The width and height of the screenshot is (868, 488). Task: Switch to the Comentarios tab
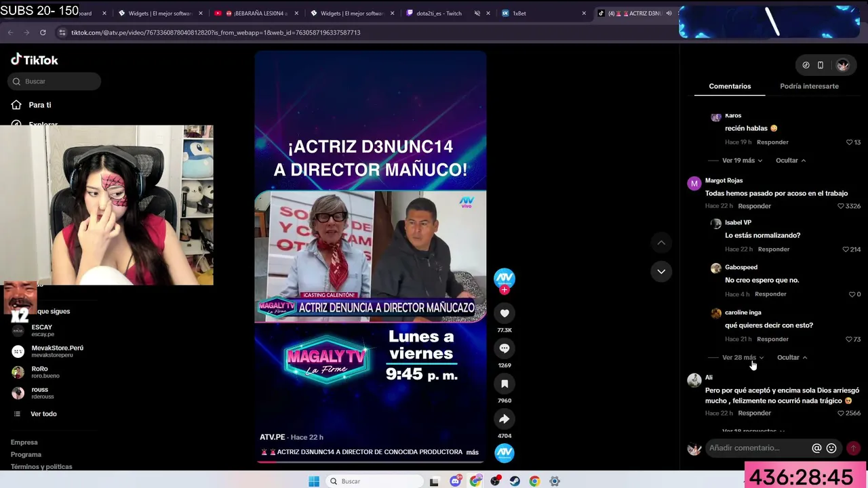point(730,86)
